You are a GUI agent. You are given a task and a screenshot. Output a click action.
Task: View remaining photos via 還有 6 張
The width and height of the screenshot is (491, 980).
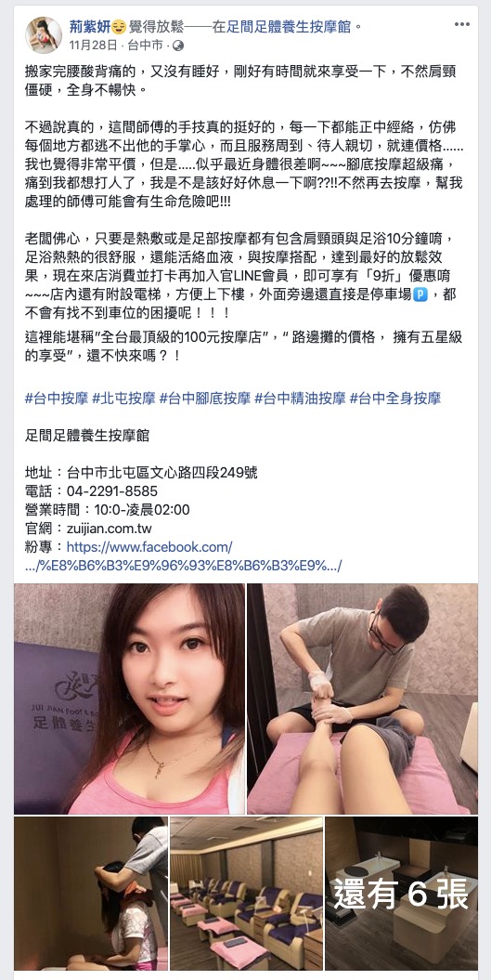pos(401,893)
